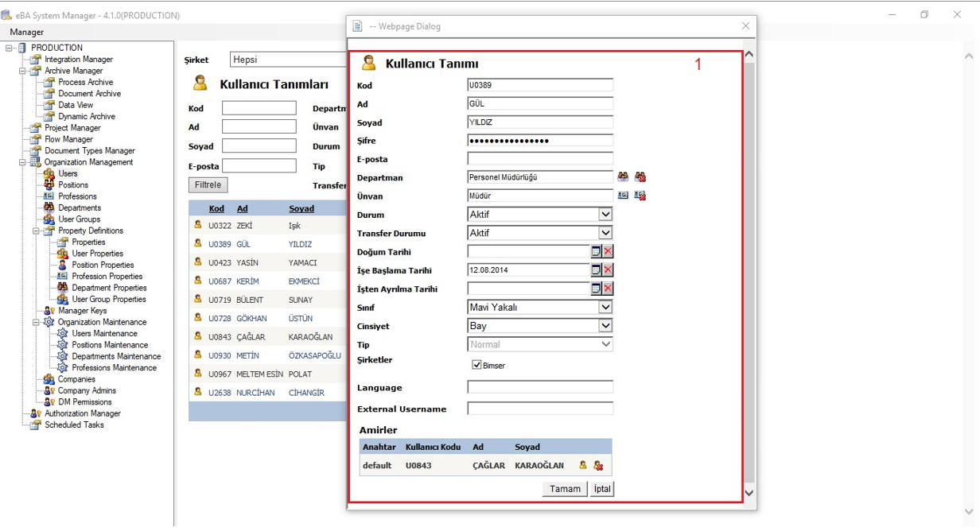Clear the İşe Başlama Tarihi date with red X
This screenshot has height=531, width=980.
pyautogui.click(x=608, y=270)
